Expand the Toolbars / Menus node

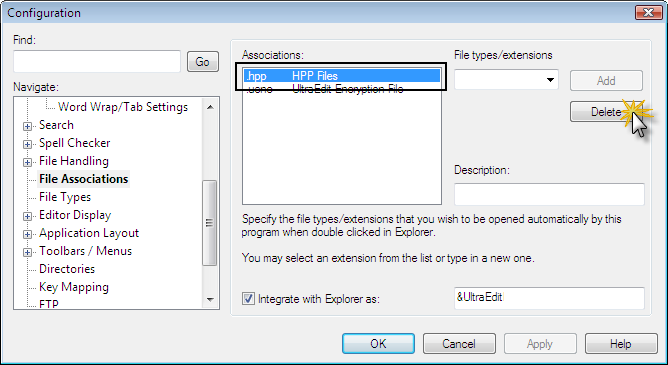[27, 252]
